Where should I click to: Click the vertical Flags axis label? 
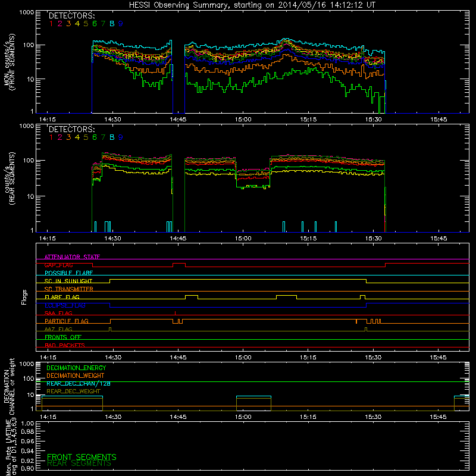click(x=24, y=297)
